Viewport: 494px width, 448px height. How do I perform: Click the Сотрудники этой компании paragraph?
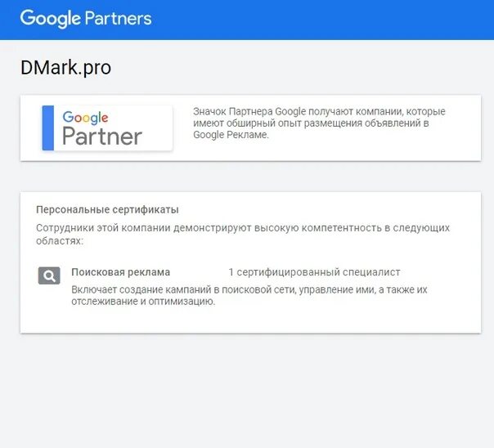(243, 235)
